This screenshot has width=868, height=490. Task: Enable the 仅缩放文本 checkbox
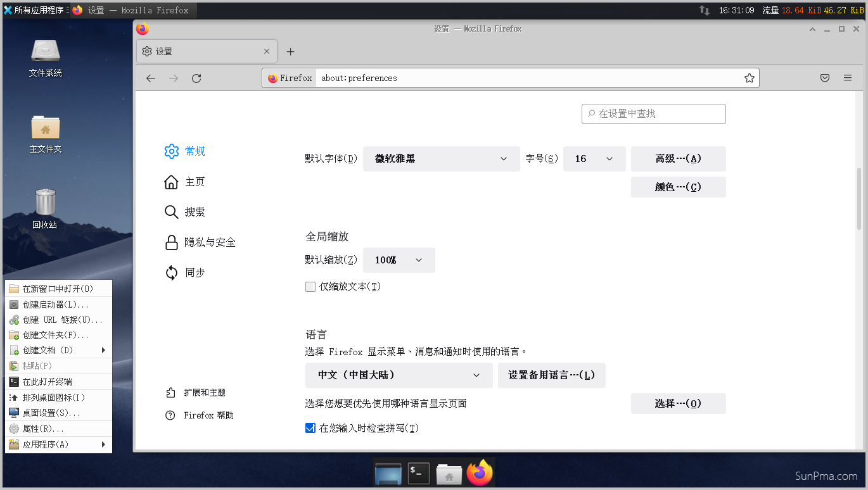click(310, 286)
